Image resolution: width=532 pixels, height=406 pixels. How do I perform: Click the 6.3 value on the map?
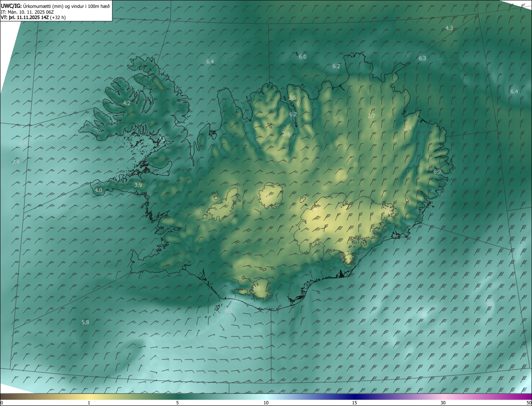click(422, 59)
